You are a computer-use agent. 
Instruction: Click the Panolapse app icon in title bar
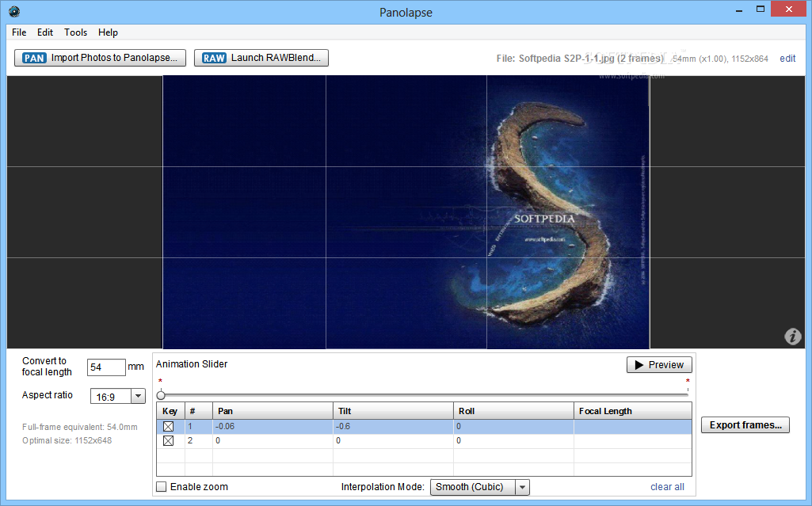14,11
